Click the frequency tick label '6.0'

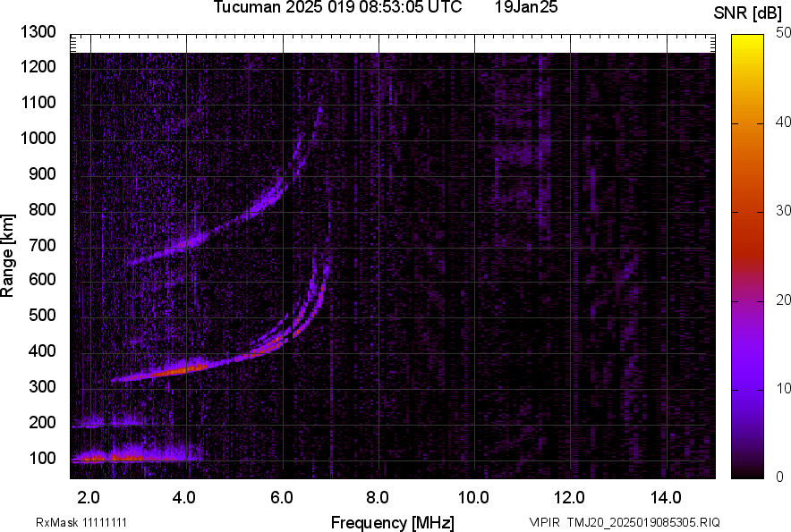(x=282, y=498)
